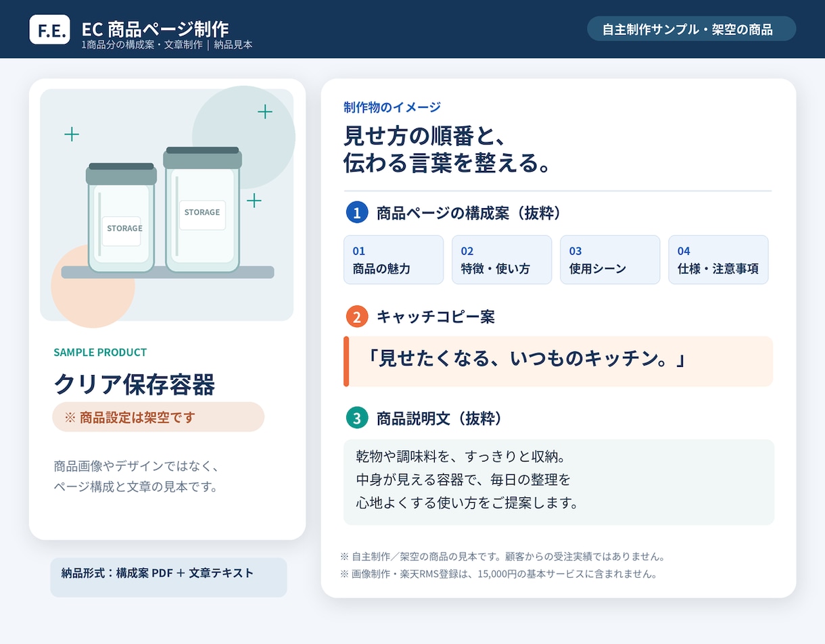Screen dimensions: 825x644
Task: Click the line 中身が見える容器で、毎日の整理を
Action: point(463,480)
